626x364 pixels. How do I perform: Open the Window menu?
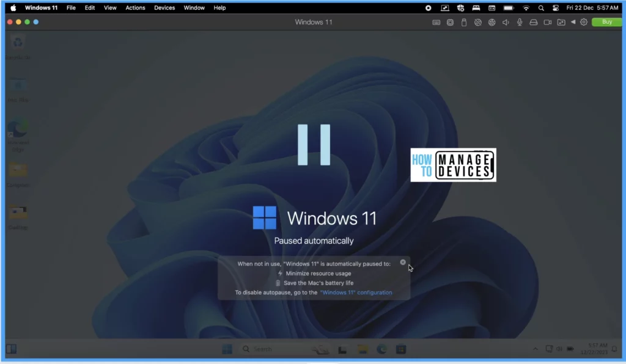click(x=194, y=7)
